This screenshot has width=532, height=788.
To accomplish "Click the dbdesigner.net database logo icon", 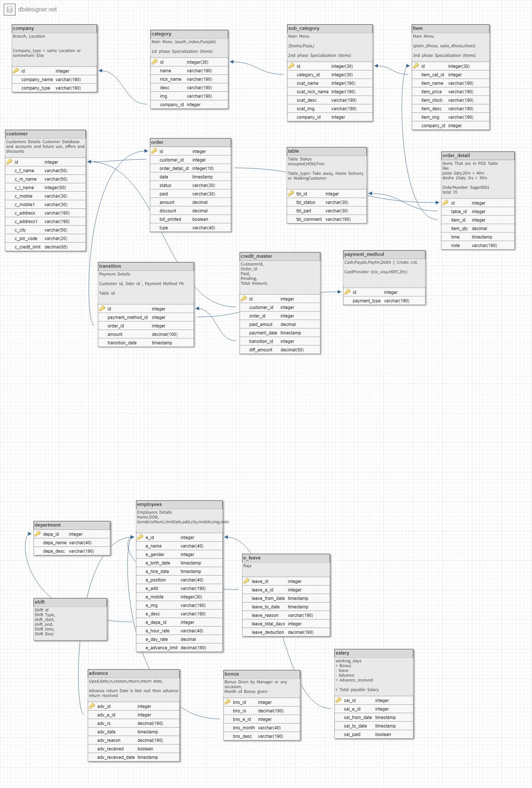I will coord(9,10).
